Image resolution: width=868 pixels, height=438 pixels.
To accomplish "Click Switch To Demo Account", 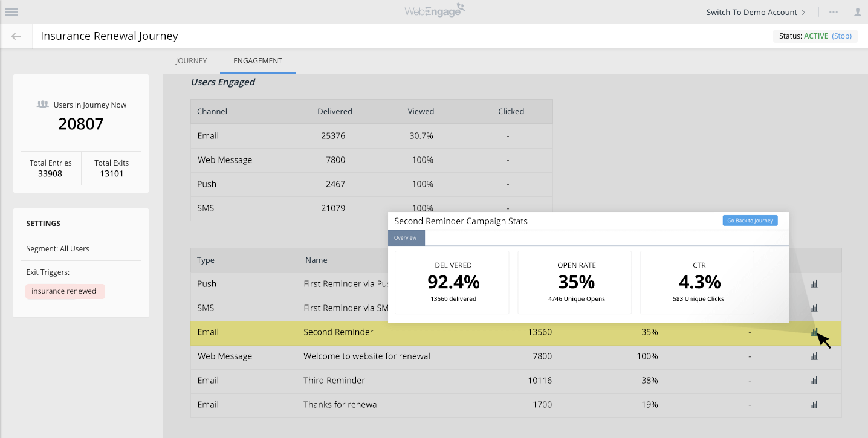I will pos(756,12).
